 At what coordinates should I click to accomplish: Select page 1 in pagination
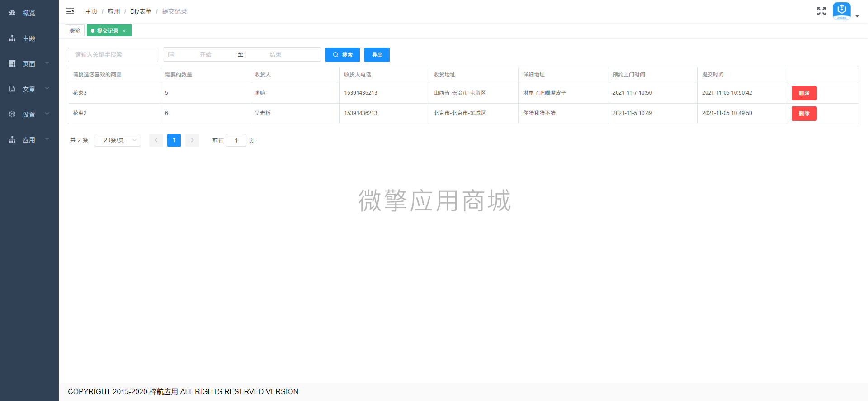(174, 140)
